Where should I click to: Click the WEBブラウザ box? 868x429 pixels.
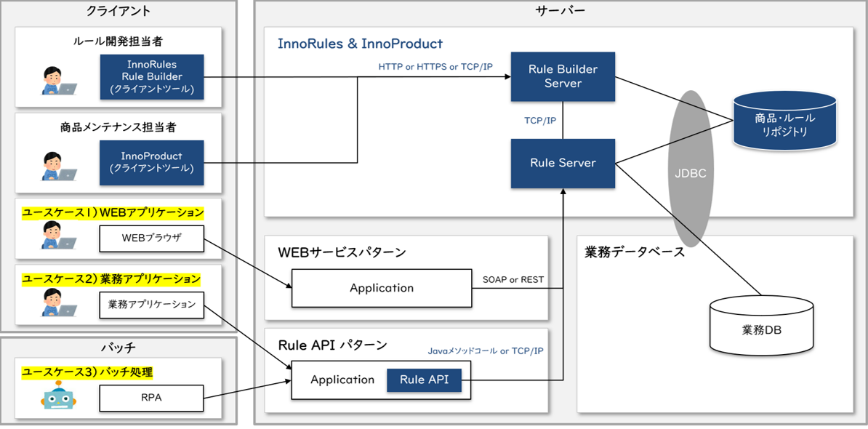[152, 238]
